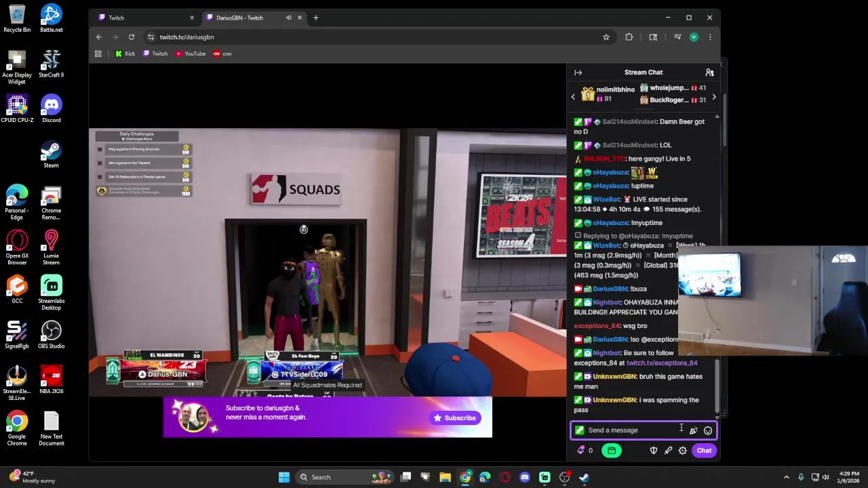Open CPUID CPU-Z desktop icon
This screenshot has width=868, height=488.
[17, 108]
